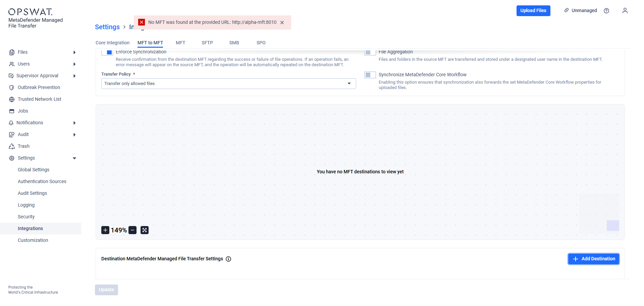Switch to Core Integration tab
The width and height of the screenshot is (644, 306).
coord(112,43)
